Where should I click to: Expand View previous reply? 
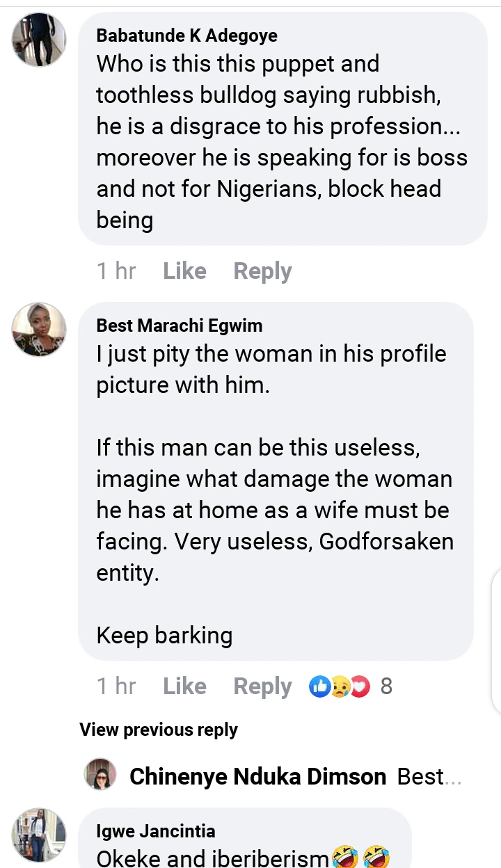159,730
